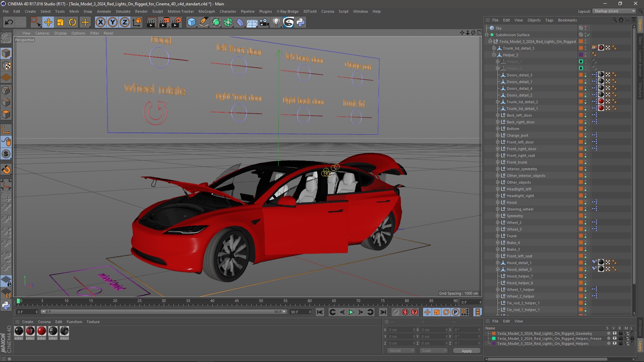This screenshot has height=362, width=644.
Task: Click the Python script icon in toolbar
Action: pyautogui.click(x=301, y=22)
